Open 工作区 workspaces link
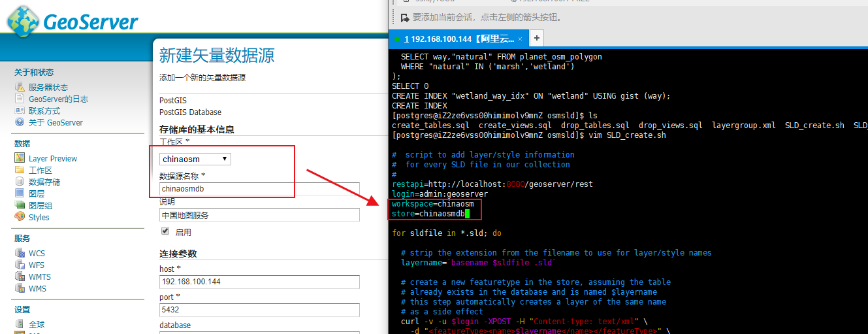Screen dimensions: 868x334 click(x=40, y=170)
